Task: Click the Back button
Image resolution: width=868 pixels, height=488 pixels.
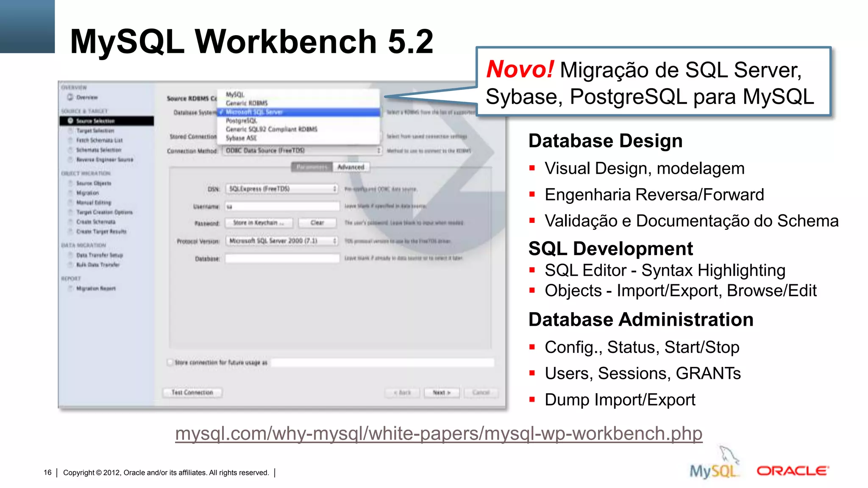Action: tap(403, 393)
